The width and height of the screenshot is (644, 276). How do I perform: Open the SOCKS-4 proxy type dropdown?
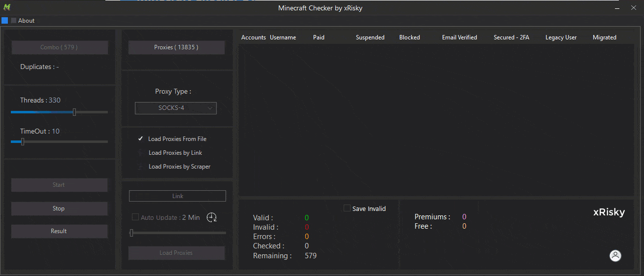tap(176, 108)
